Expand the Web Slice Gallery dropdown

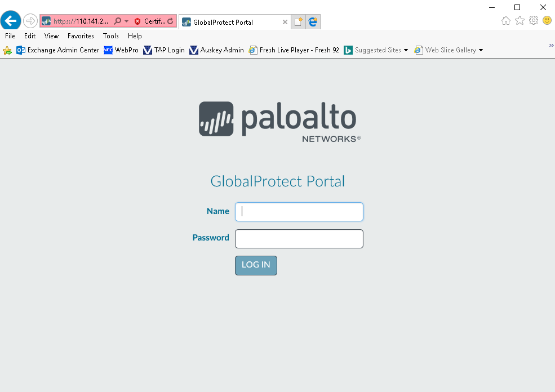481,50
